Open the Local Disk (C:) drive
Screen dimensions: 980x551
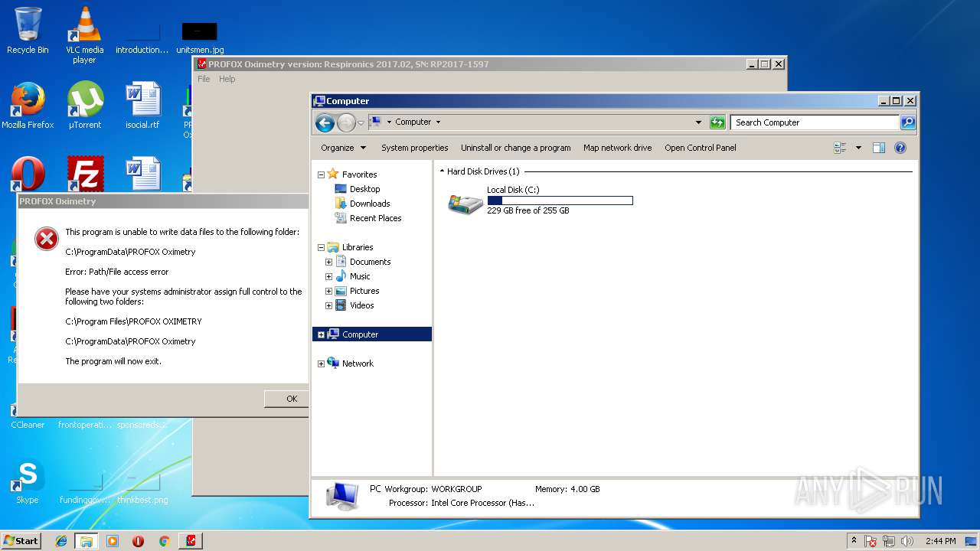tap(540, 201)
